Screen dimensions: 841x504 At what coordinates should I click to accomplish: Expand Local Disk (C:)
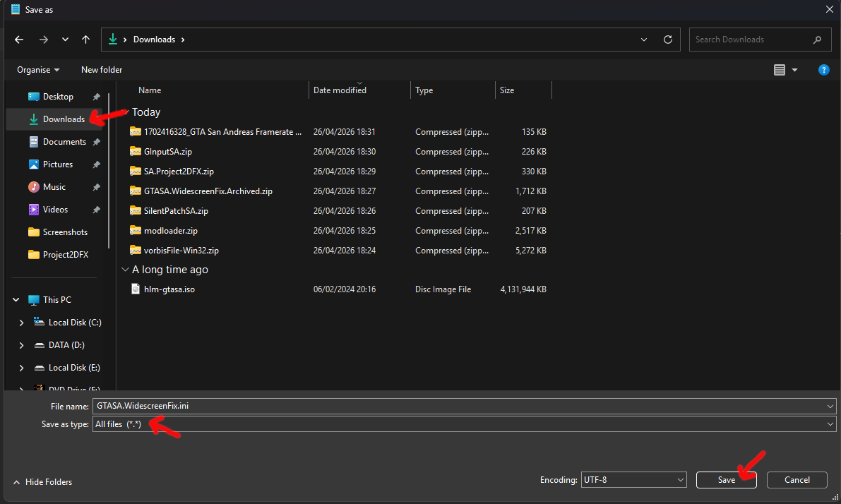[x=21, y=323]
